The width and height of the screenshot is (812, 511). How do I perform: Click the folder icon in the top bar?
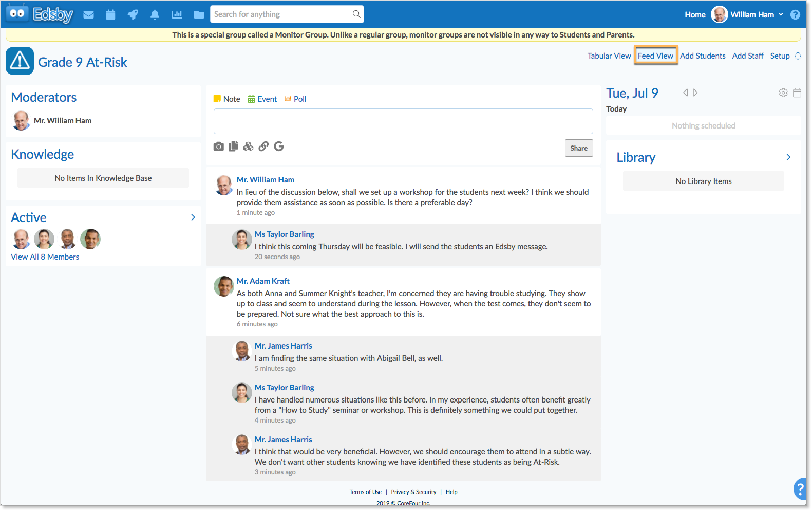pyautogui.click(x=199, y=14)
